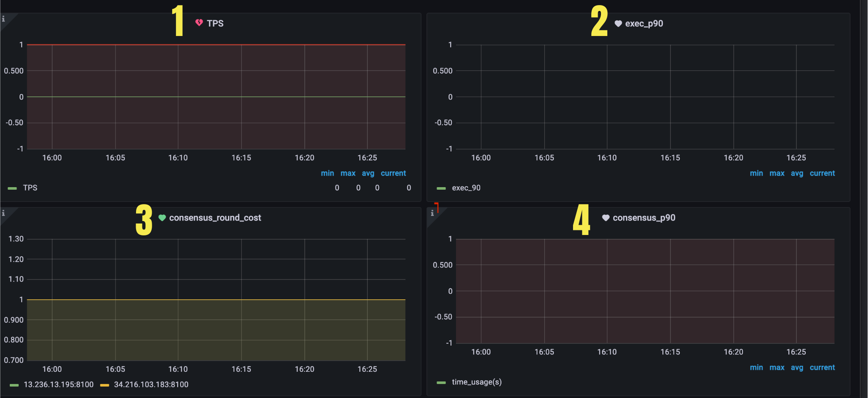Expand the consensus_round_cost panel title menu
Screen dimensions: 868x398
[215, 218]
